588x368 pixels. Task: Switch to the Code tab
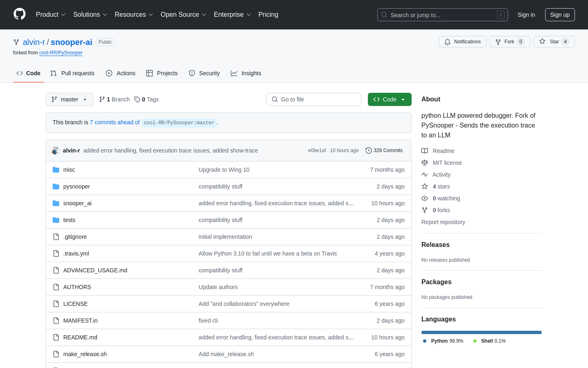click(29, 73)
